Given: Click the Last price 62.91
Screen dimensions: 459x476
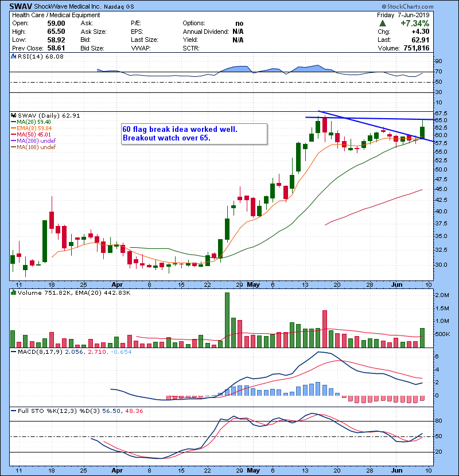Looking at the screenshot, I should coord(421,40).
